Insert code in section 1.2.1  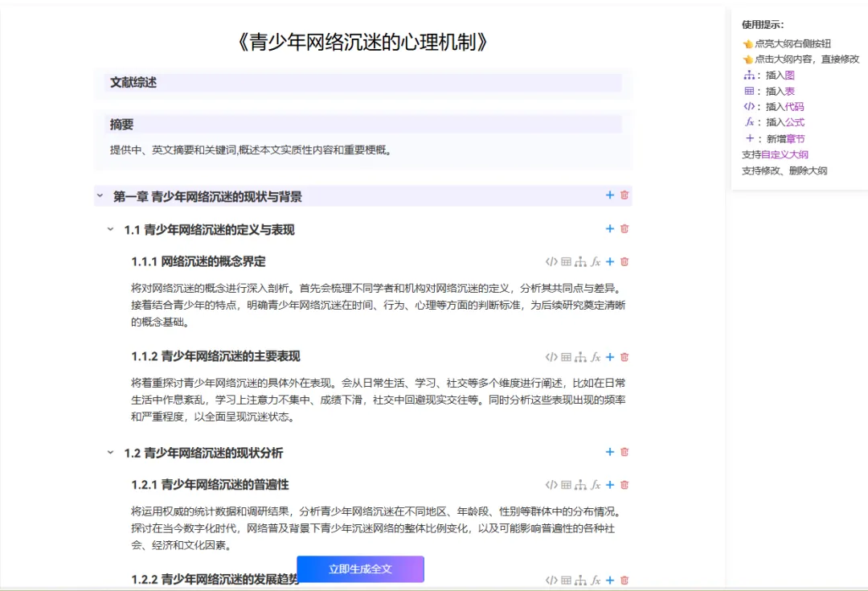[551, 485]
